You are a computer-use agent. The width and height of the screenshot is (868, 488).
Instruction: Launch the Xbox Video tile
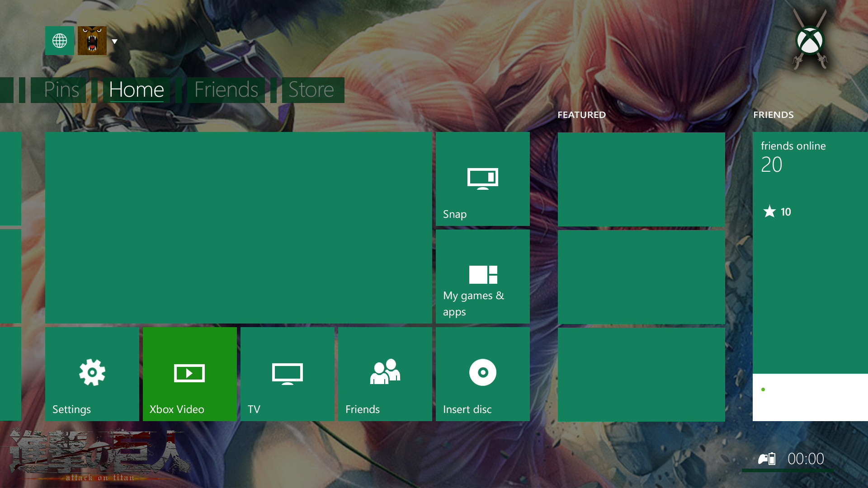[x=189, y=374]
